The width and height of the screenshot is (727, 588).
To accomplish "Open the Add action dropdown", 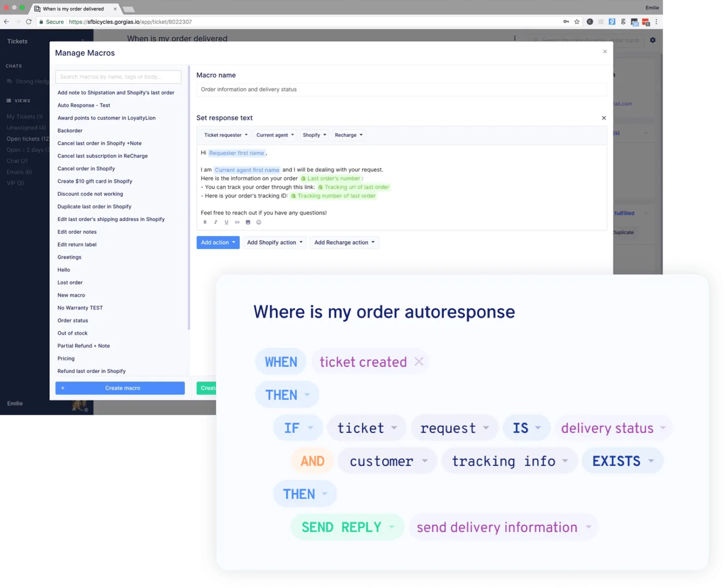I will point(218,242).
